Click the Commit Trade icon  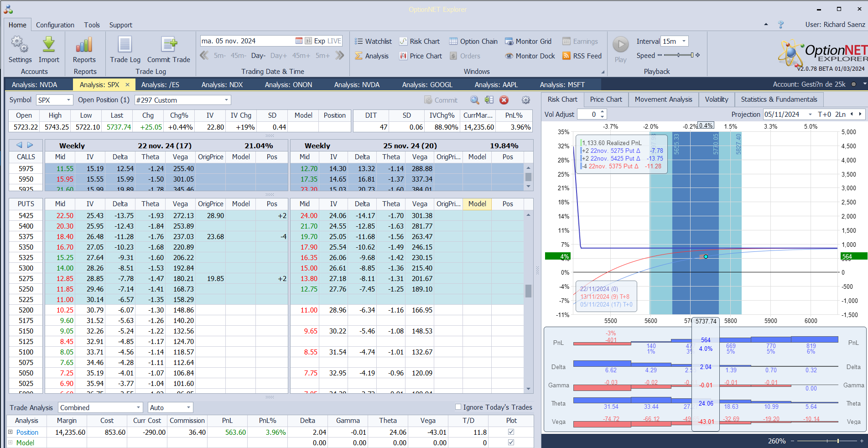[x=169, y=45]
